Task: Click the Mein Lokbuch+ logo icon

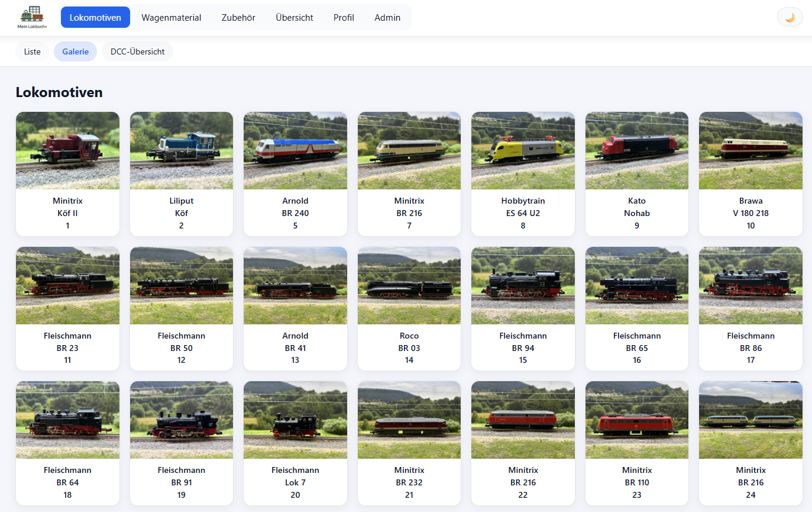Action: tap(33, 18)
